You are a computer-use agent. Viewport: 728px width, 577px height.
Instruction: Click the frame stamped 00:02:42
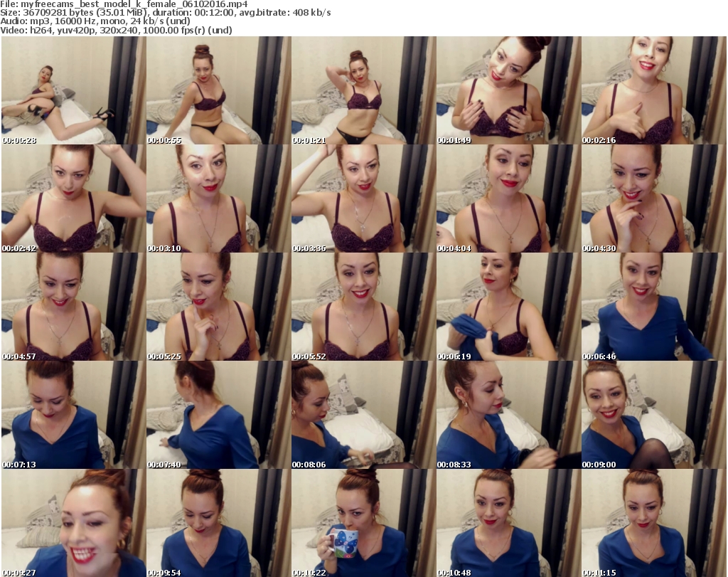point(73,198)
